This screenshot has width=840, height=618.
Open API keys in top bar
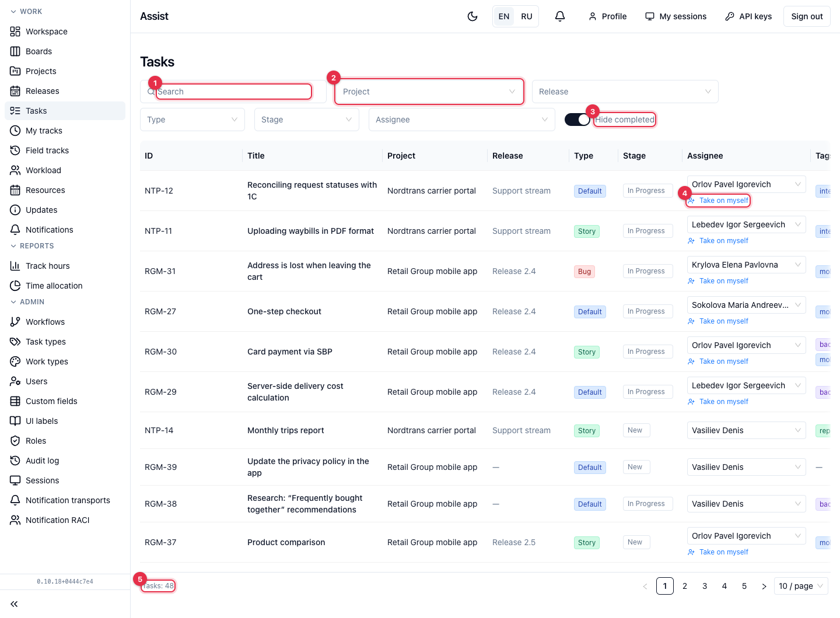point(748,16)
